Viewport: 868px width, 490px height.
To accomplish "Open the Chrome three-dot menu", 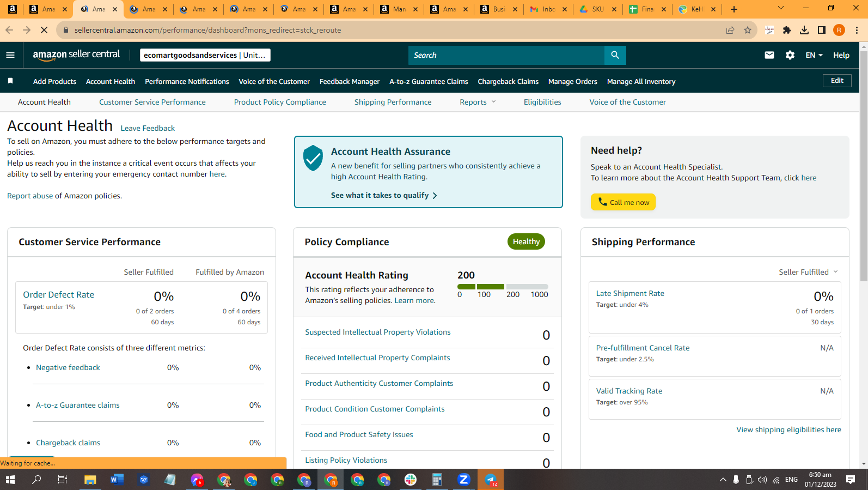I will click(x=857, y=30).
